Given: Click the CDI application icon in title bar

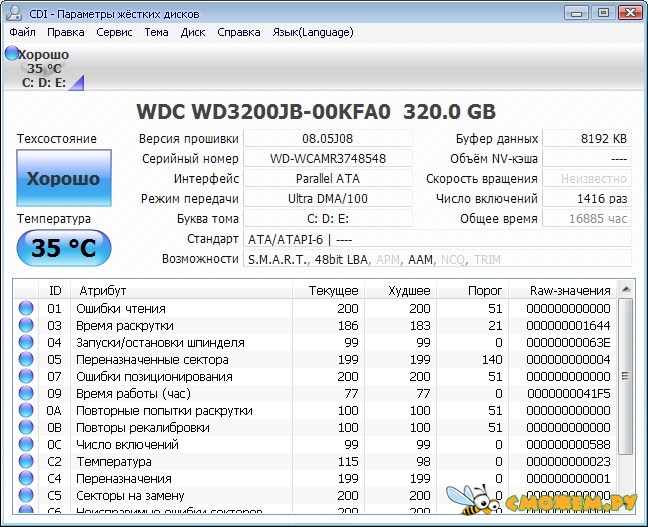Looking at the screenshot, I should coord(14,13).
